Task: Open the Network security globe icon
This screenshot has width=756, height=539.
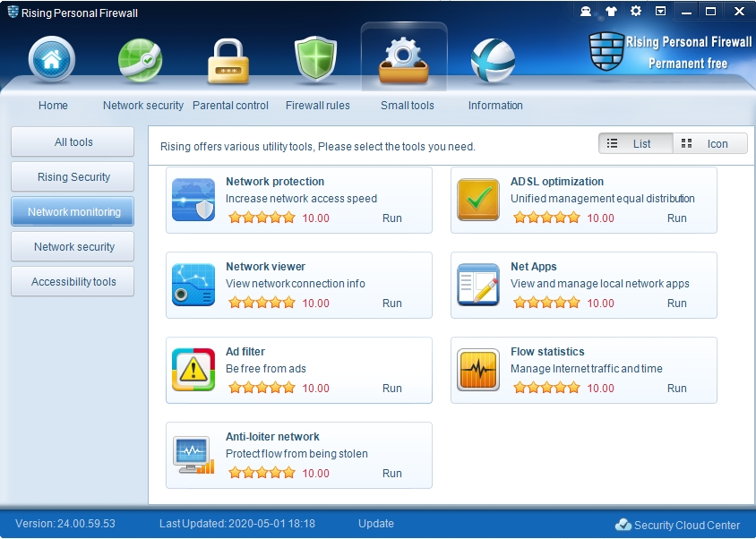Action: pyautogui.click(x=141, y=60)
